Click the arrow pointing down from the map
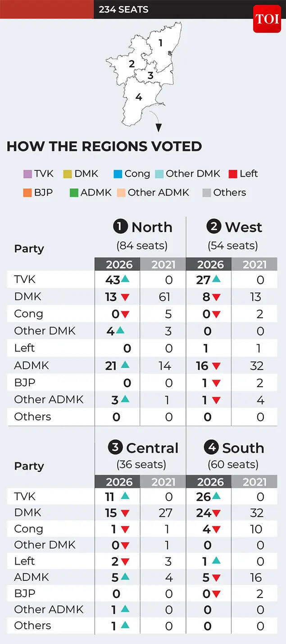Screen dimensions: 286x644 [158, 128]
